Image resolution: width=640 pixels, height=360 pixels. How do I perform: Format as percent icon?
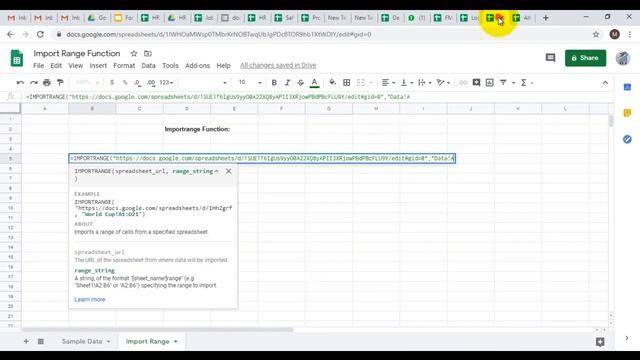pyautogui.click(x=125, y=82)
